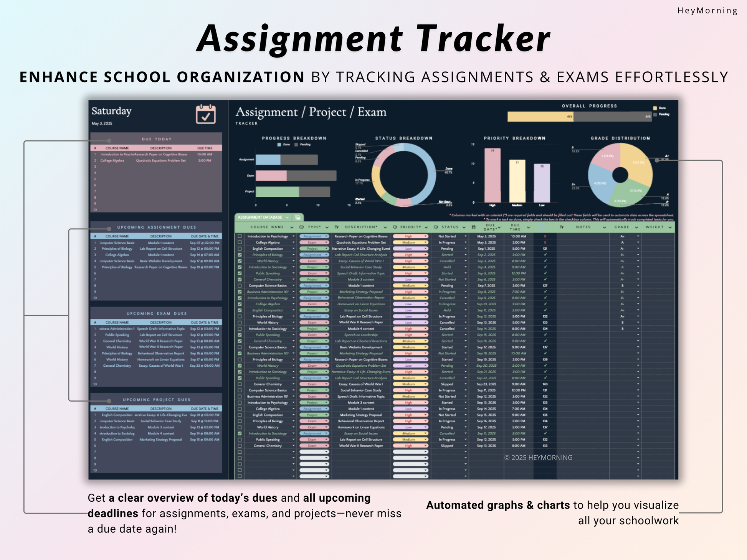Uncheck the World History Causes of World War I checkbox
The width and height of the screenshot is (747, 560).
point(240,261)
